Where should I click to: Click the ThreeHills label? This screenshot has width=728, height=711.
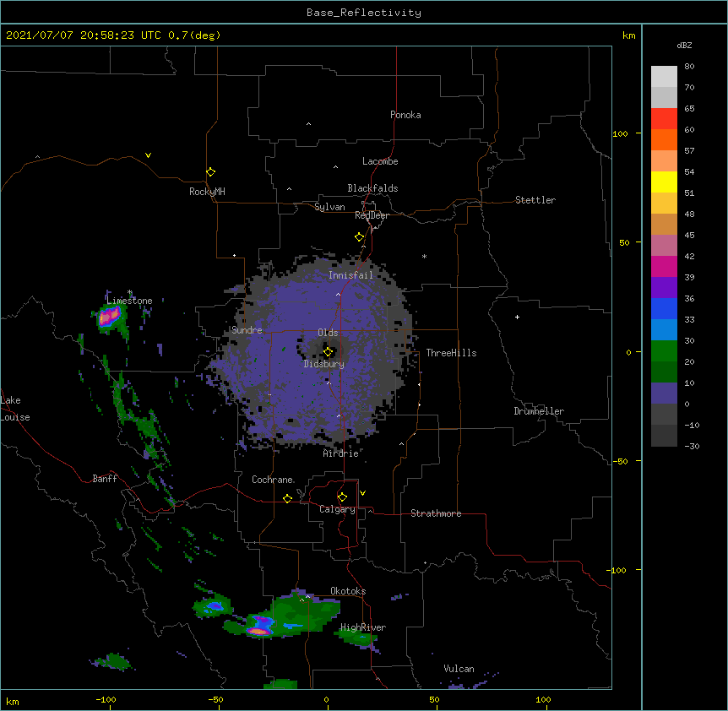pyautogui.click(x=451, y=353)
